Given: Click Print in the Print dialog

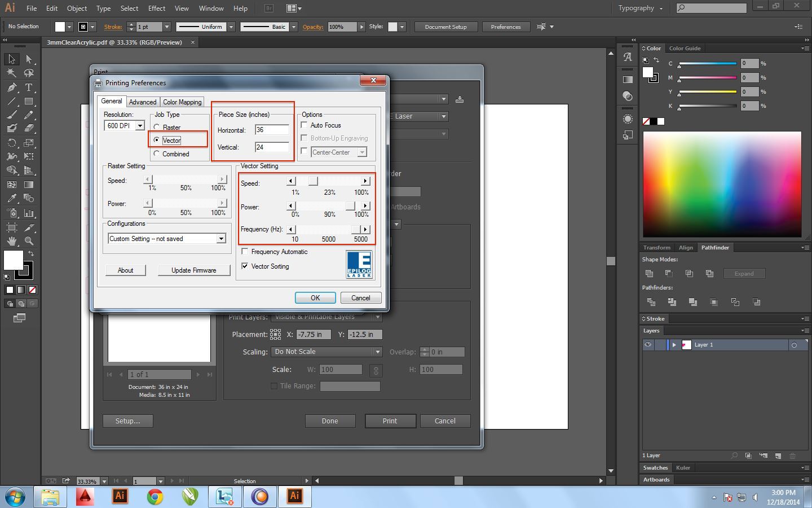Looking at the screenshot, I should tap(390, 421).
